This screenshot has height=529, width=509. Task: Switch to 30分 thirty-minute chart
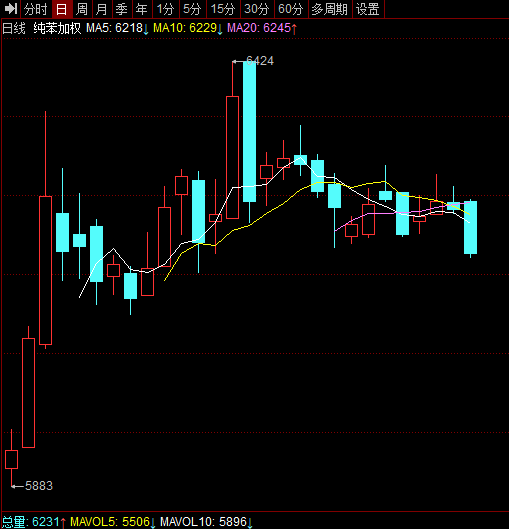point(257,9)
